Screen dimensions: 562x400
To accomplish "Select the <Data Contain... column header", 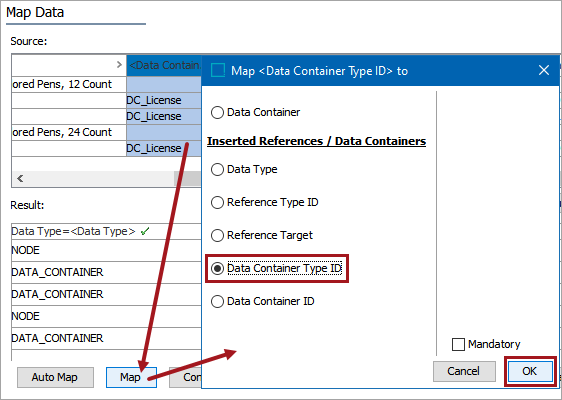I will tap(164, 65).
